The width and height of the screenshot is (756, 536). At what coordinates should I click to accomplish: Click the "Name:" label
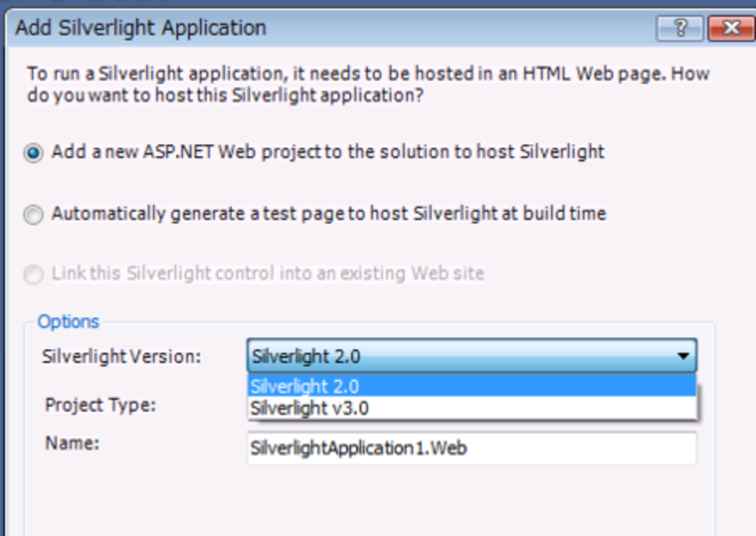point(73,444)
